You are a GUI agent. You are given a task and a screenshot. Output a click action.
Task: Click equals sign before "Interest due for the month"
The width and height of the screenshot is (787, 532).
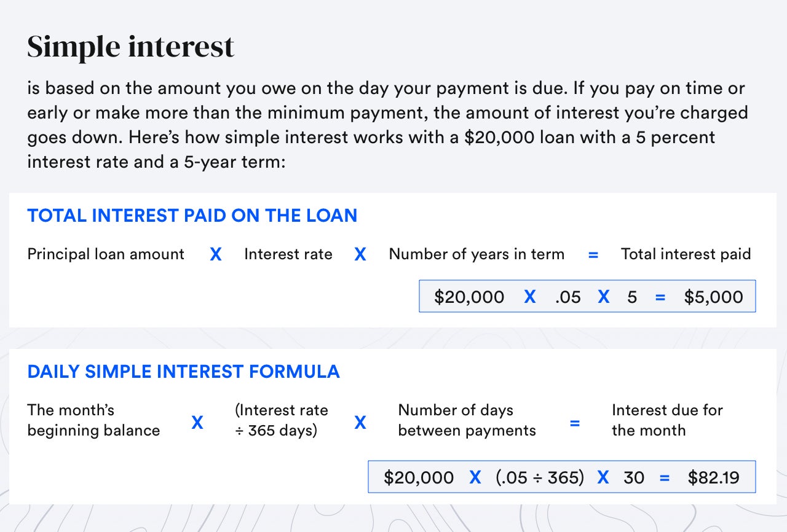click(574, 423)
